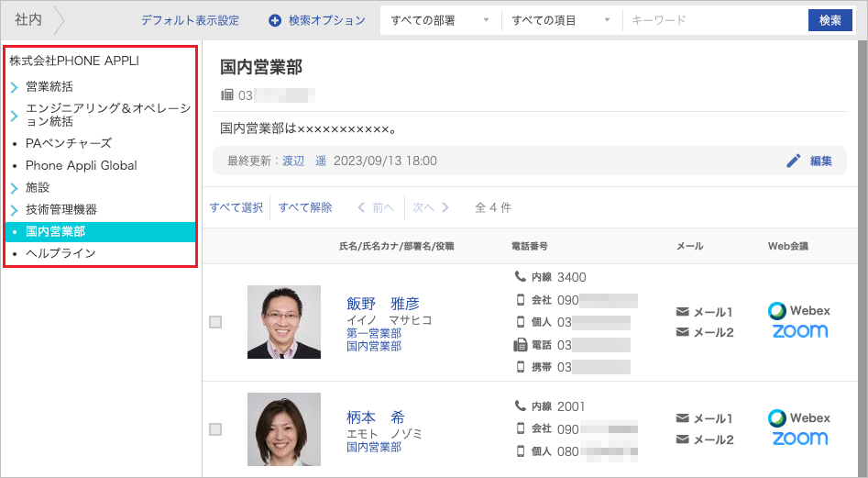Image resolution: width=868 pixels, height=478 pixels.
Task: Click メール1 envelope for 飯野 雅彦
Action: pos(682,312)
